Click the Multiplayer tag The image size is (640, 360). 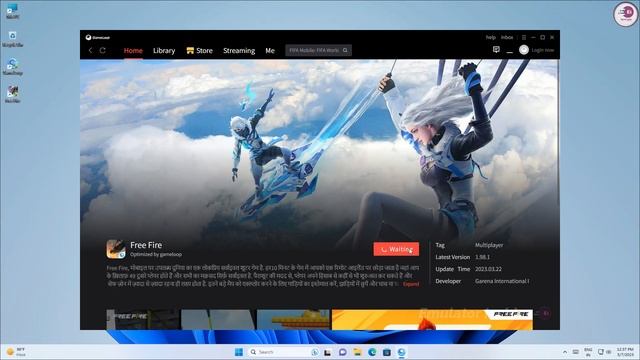(x=489, y=245)
